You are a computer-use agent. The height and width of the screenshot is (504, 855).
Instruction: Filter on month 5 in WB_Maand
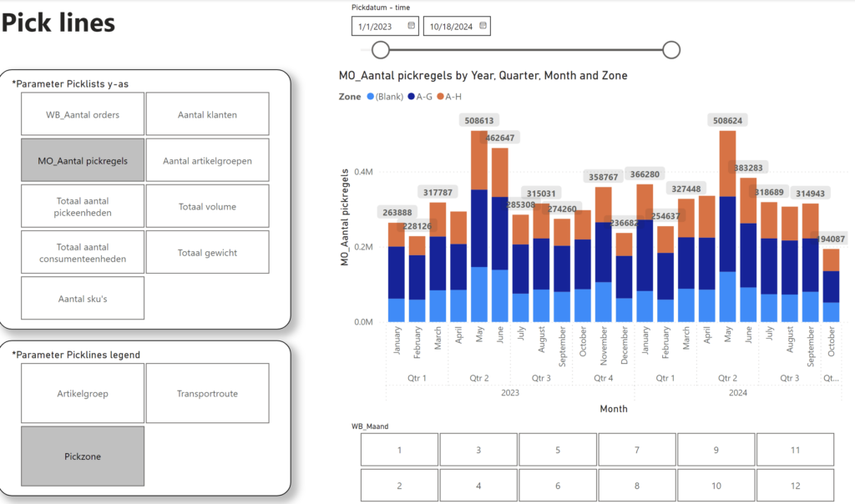(x=557, y=450)
